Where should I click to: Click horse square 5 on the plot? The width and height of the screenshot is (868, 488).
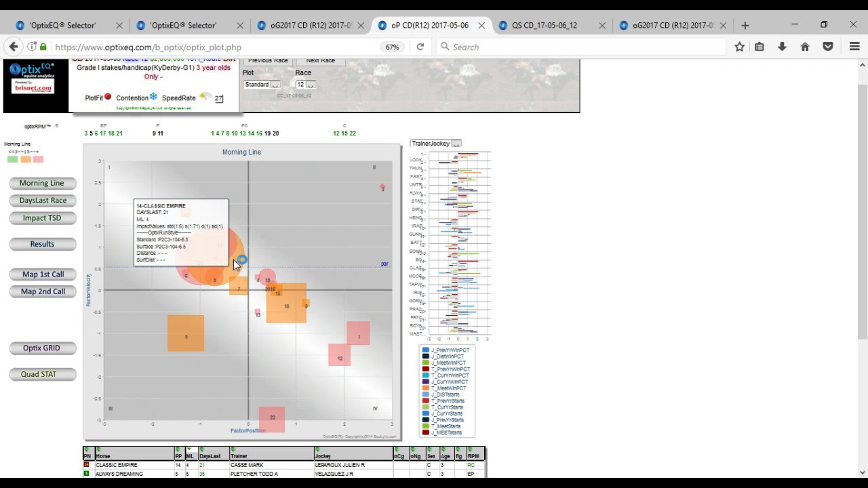[x=186, y=333]
